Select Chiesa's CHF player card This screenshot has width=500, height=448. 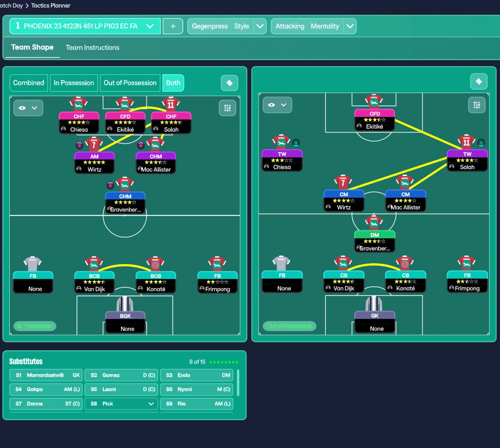79,123
